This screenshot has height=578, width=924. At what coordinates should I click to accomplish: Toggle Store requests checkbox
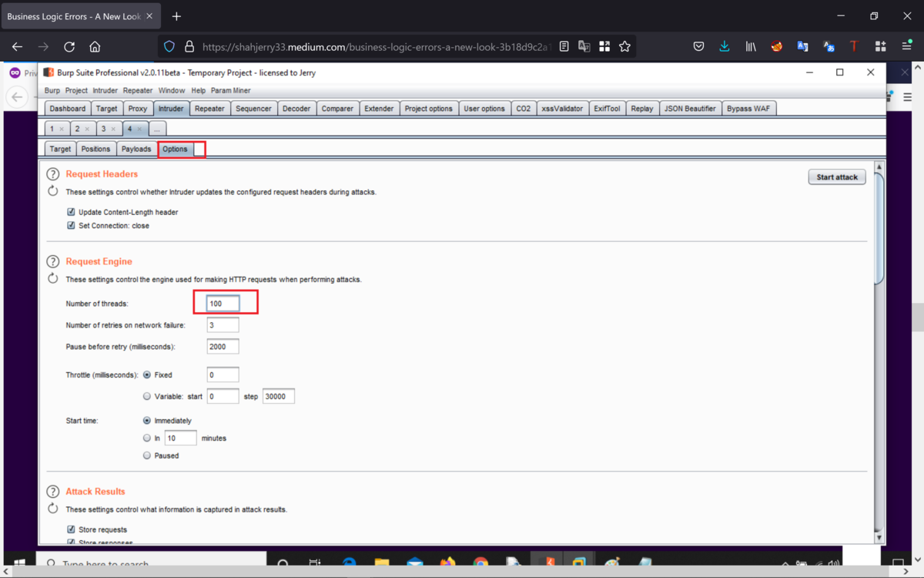(71, 530)
